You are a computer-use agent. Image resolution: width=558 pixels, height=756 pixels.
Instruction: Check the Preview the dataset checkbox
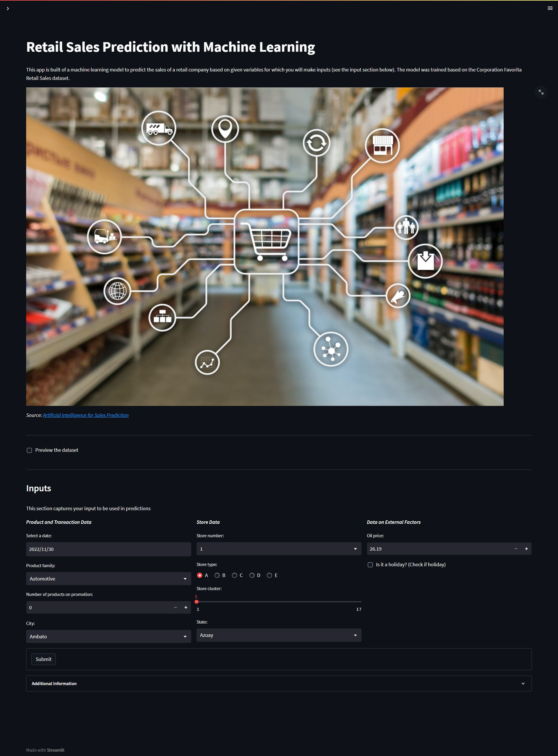(29, 450)
